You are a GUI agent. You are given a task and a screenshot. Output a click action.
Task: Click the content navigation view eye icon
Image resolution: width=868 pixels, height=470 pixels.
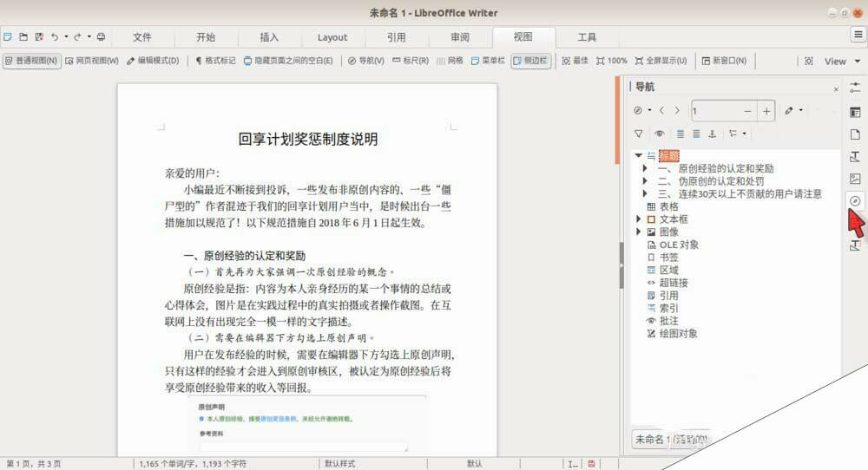[660, 134]
